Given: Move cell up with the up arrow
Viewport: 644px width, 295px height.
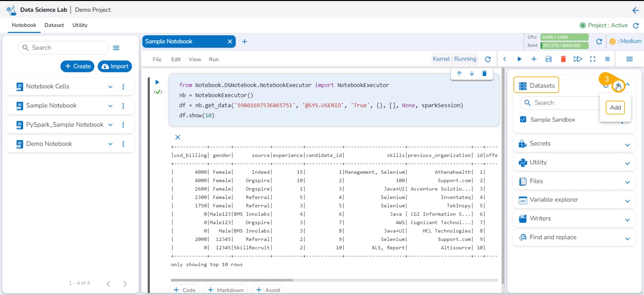Looking at the screenshot, I should point(459,73).
